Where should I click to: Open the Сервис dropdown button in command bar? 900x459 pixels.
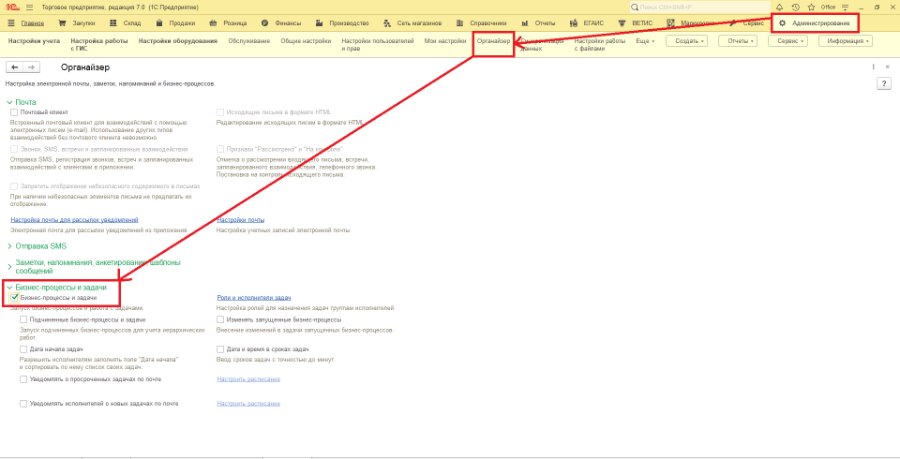coord(788,41)
